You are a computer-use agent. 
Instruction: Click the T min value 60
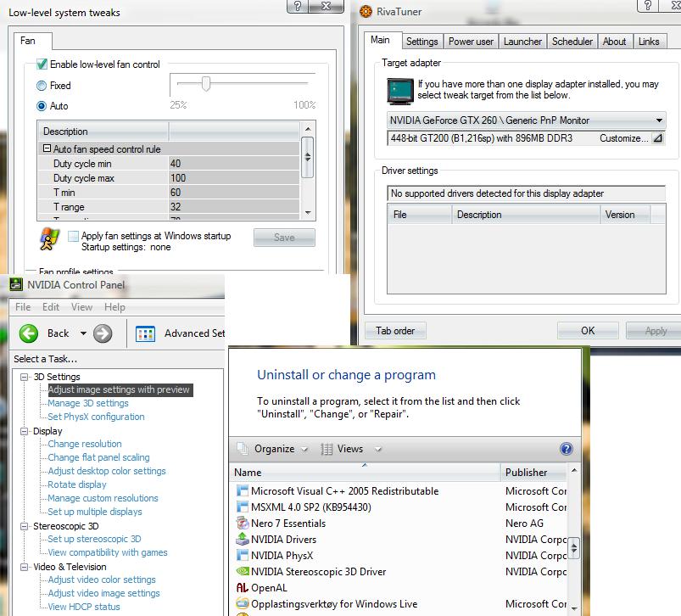[x=234, y=192]
